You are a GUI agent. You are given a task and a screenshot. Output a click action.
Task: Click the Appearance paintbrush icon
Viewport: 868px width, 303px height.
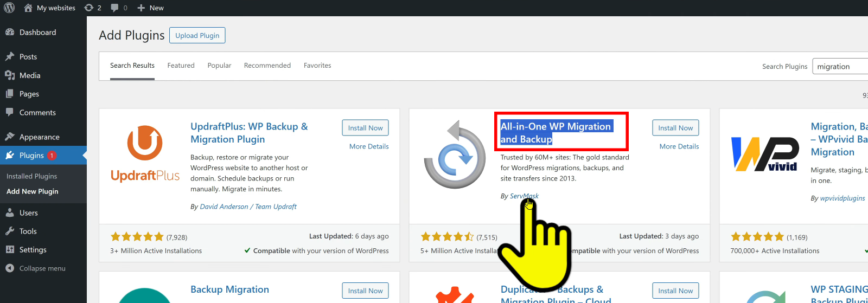[10, 137]
